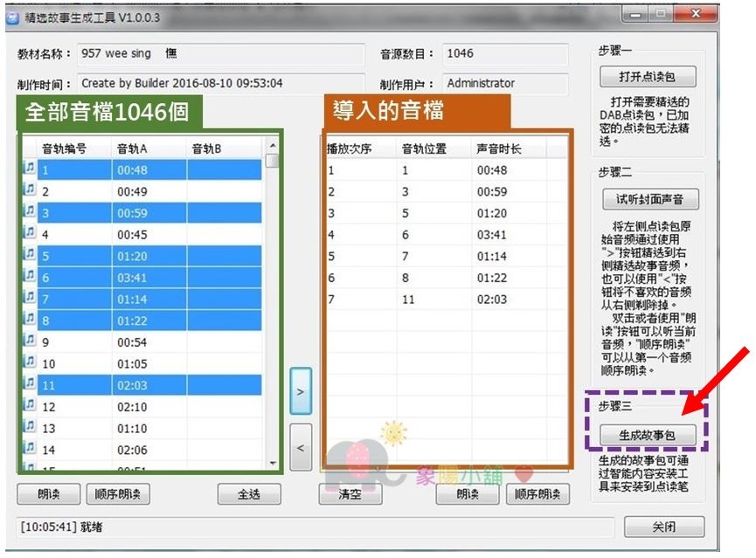The height and width of the screenshot is (558, 756).
Task: Click the music note icon for track 2
Action: (30, 189)
